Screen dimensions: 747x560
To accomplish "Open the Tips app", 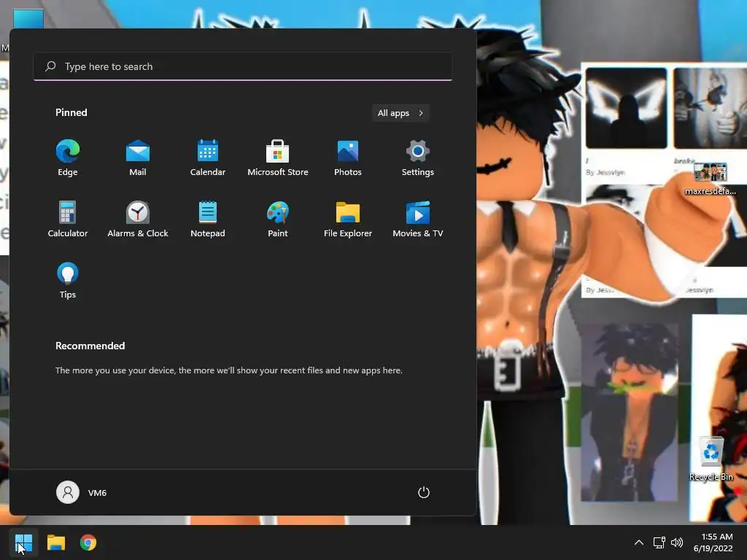I will click(68, 281).
